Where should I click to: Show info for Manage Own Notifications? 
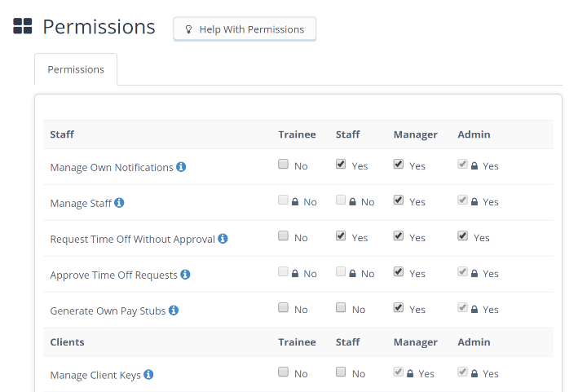pyautogui.click(x=181, y=167)
